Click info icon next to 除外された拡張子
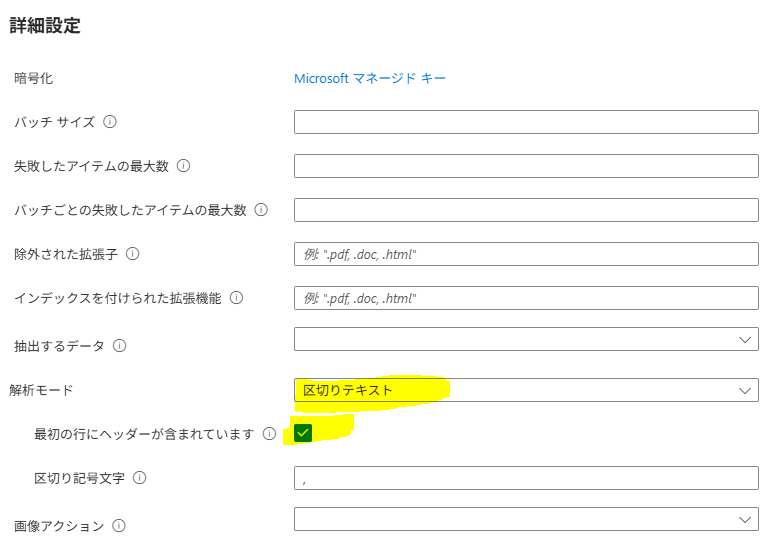This screenshot has height=542, width=777. (x=132, y=254)
